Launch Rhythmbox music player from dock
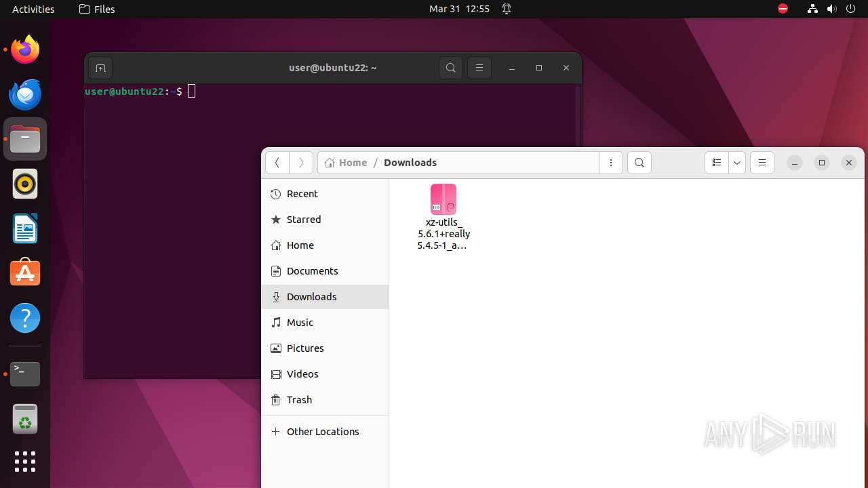 25,184
